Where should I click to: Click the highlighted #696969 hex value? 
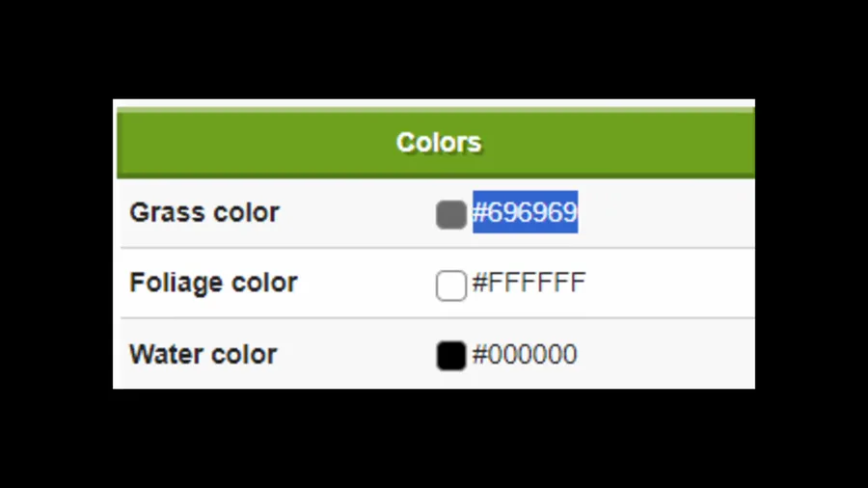click(x=525, y=212)
